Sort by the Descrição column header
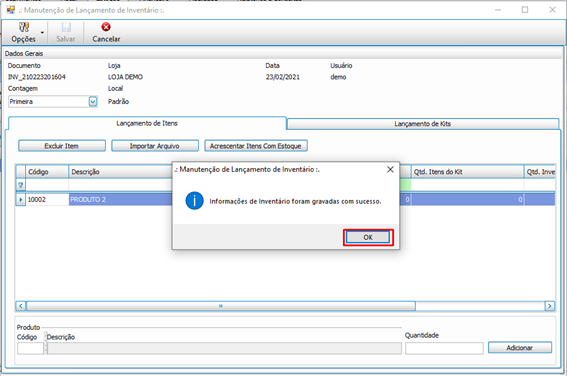Image resolution: width=567 pixels, height=376 pixels. pos(120,172)
